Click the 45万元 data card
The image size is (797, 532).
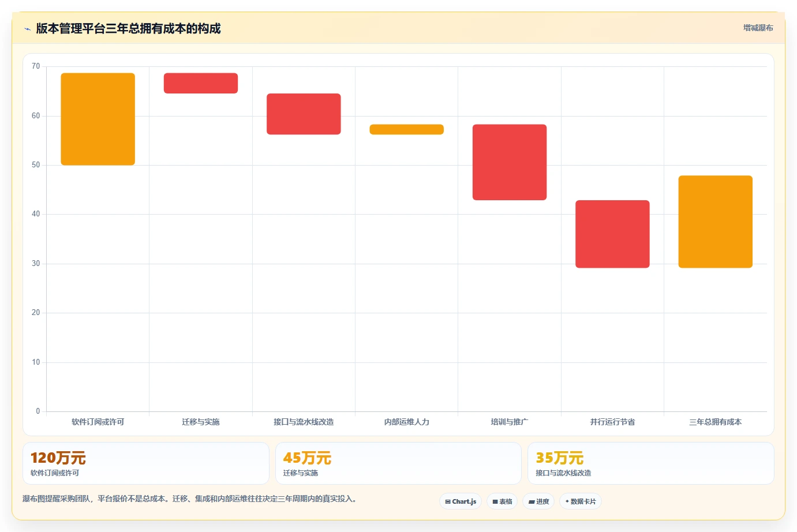point(398,463)
